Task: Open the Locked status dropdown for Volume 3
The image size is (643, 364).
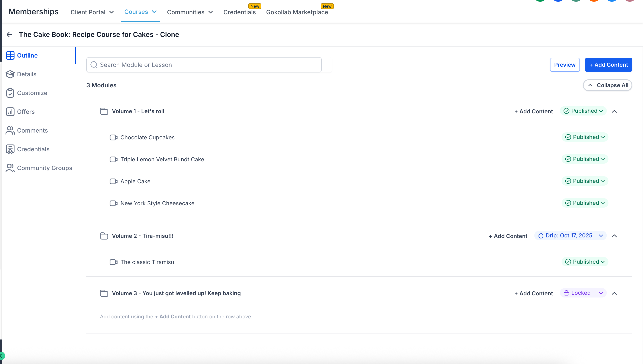Action: [583, 293]
